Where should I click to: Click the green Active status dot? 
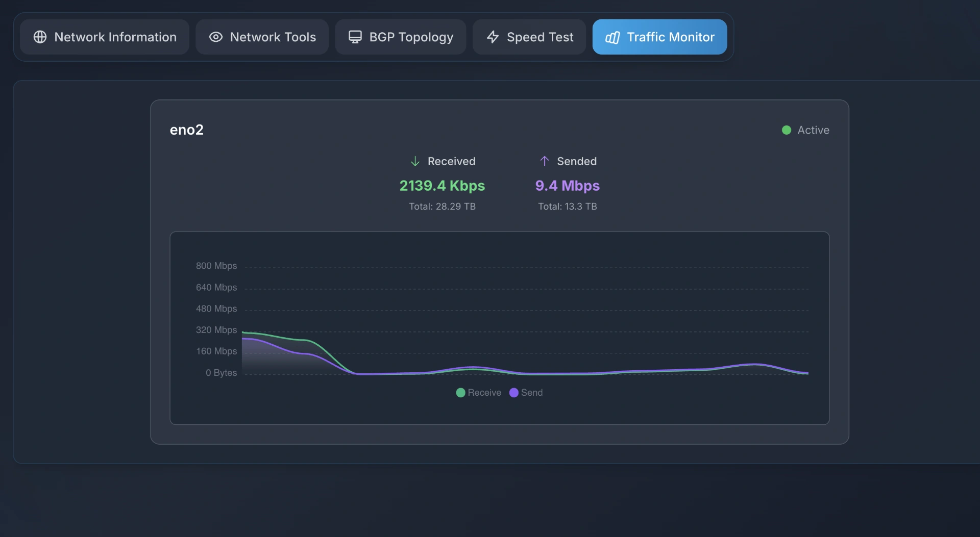[786, 131]
